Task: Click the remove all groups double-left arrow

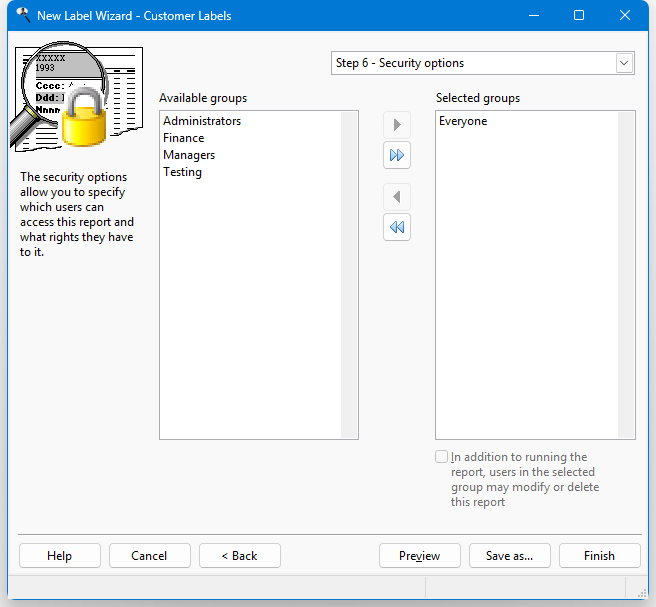Action: coord(397,228)
